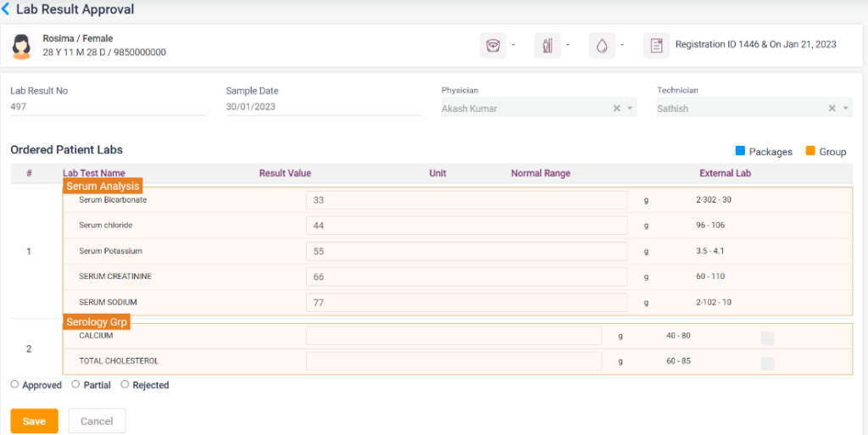The height and width of the screenshot is (435, 868).
Task: Click the patient height icon
Action: (548, 46)
